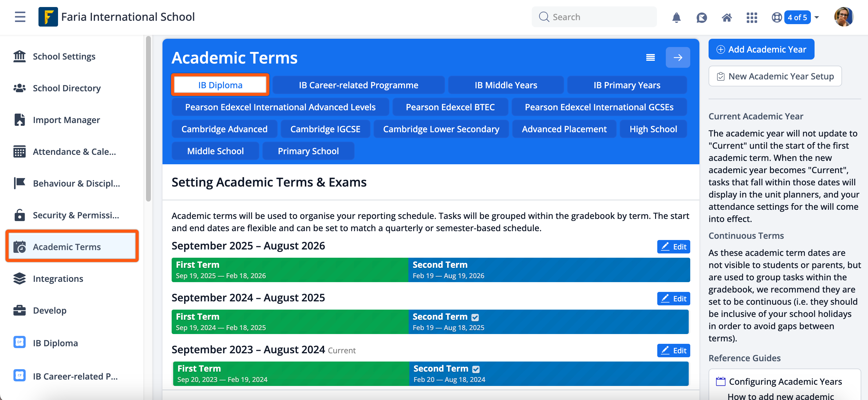Open the hamburger navigation menu
Image resolution: width=868 pixels, height=400 pixels.
coord(20,17)
